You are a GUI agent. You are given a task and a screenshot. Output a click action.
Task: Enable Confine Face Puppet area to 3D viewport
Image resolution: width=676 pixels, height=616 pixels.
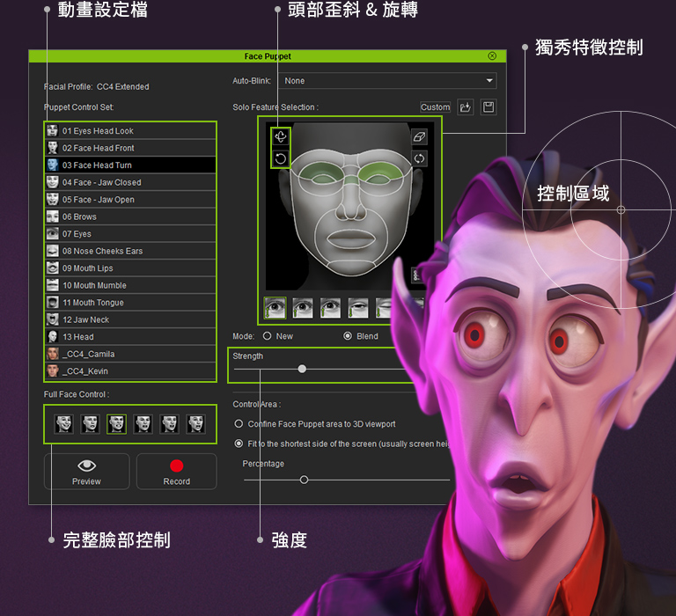239,424
